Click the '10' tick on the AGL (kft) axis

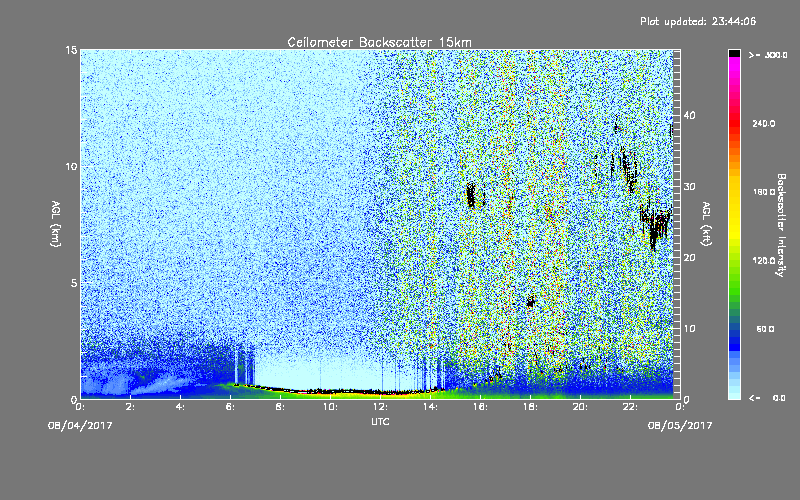(689, 328)
